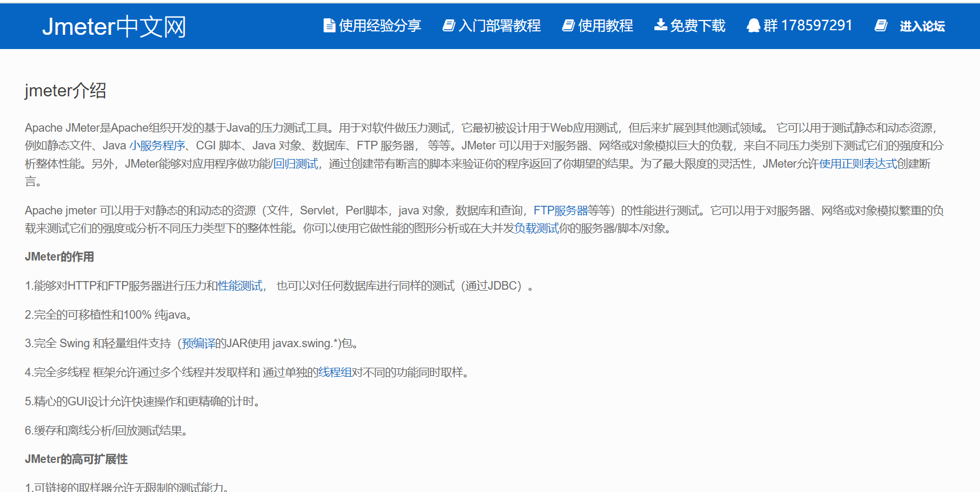Open the 入门部署教程 menu item
The width and height of the screenshot is (980, 492).
(x=500, y=26)
